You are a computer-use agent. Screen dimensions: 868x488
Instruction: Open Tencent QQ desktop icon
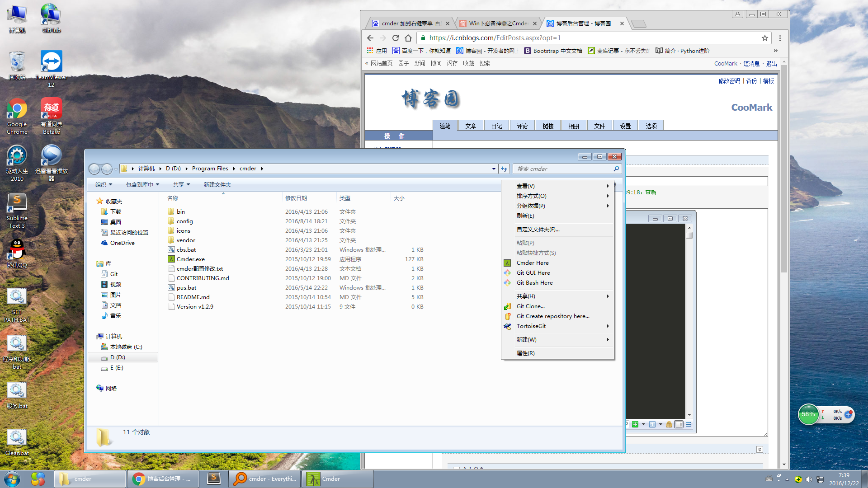click(17, 253)
